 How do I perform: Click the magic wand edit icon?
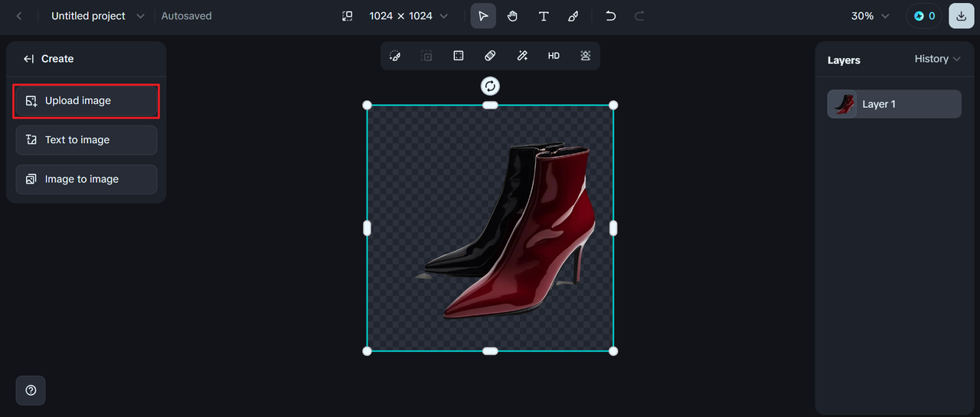[x=522, y=56]
